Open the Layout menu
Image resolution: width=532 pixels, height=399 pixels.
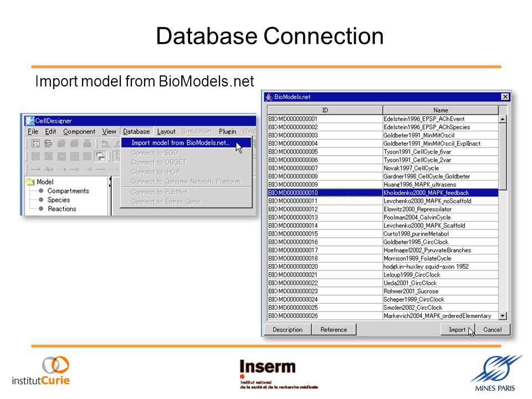[x=166, y=131]
